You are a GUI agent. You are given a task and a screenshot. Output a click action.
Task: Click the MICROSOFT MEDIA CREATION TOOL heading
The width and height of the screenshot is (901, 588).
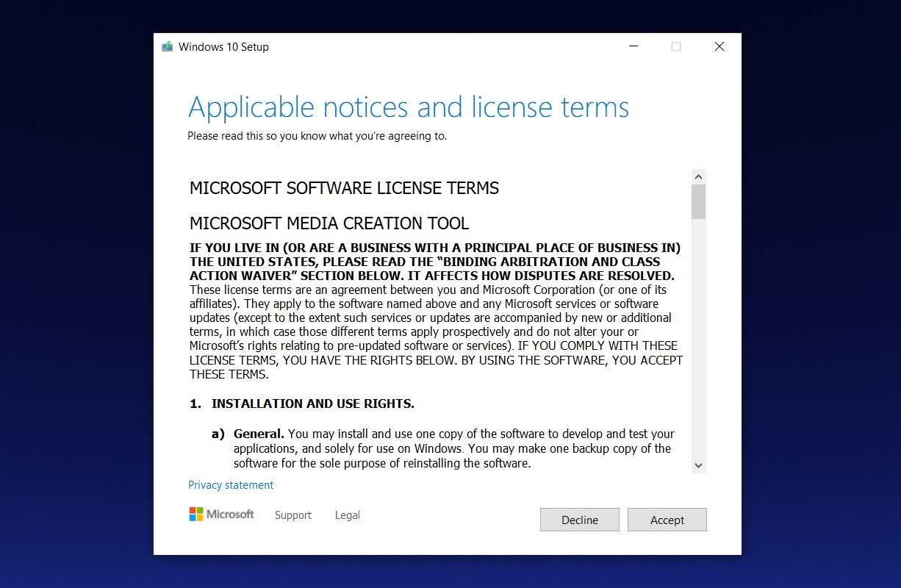[x=329, y=223]
